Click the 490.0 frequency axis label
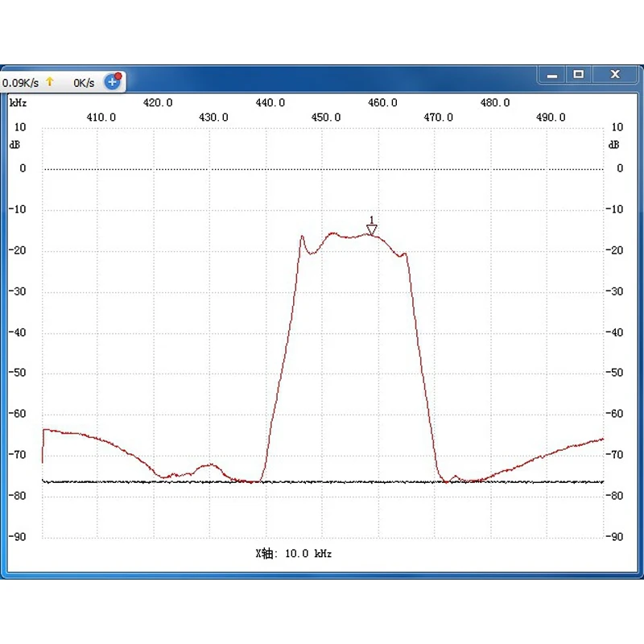Screen dimensions: 644x644 coord(551,118)
